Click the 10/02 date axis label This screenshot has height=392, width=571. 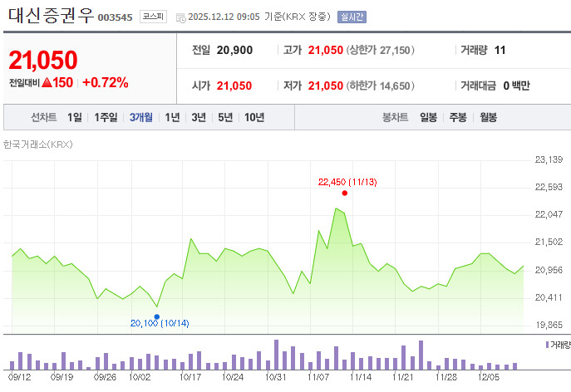click(140, 377)
